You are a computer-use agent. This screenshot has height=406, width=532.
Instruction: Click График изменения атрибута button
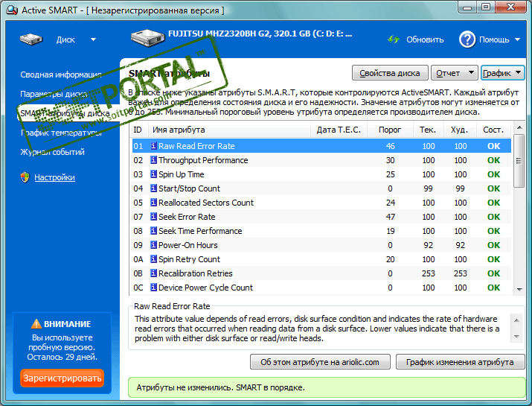pos(460,362)
